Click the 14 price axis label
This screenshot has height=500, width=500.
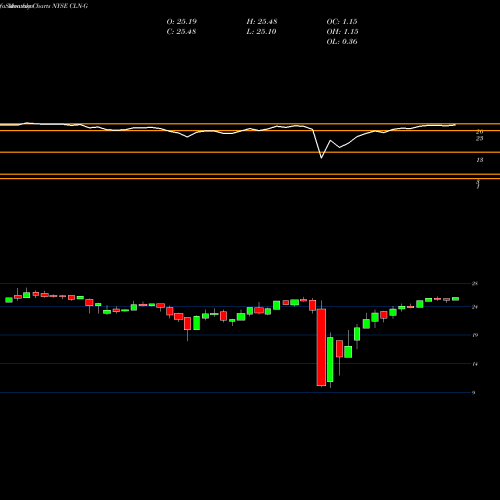(475, 364)
